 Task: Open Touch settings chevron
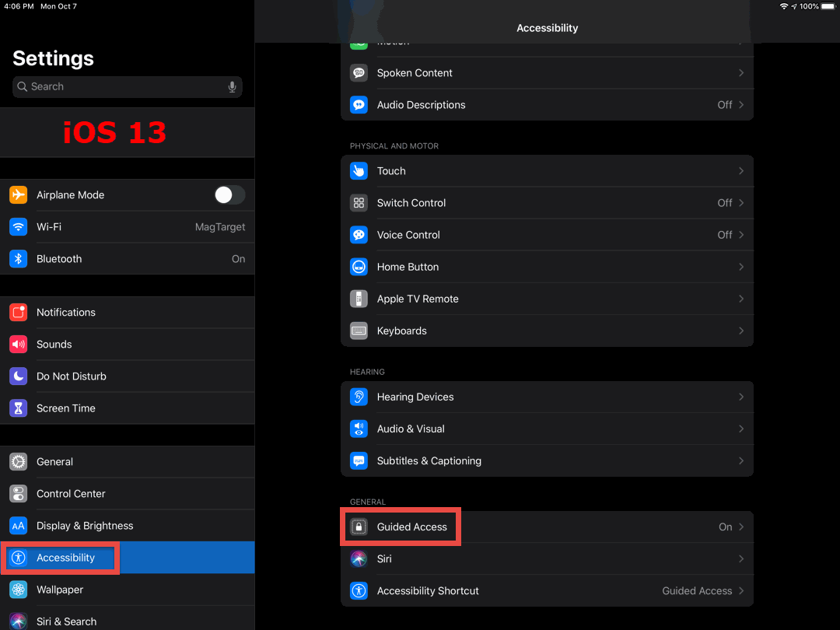pos(741,171)
